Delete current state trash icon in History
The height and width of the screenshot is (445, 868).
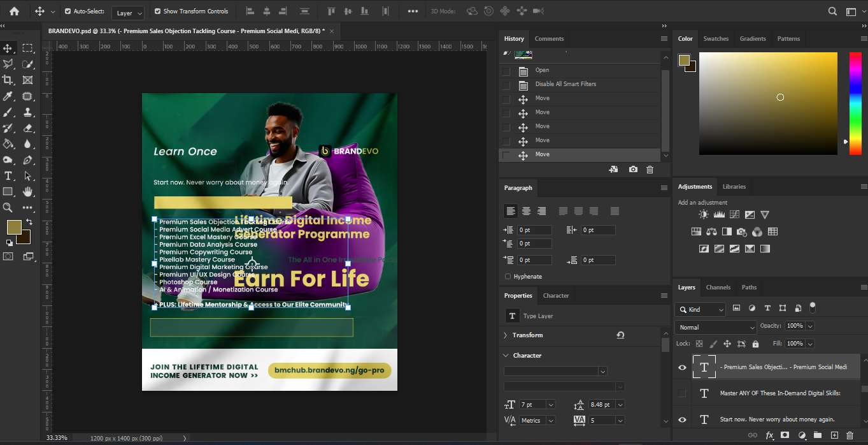[x=650, y=170]
